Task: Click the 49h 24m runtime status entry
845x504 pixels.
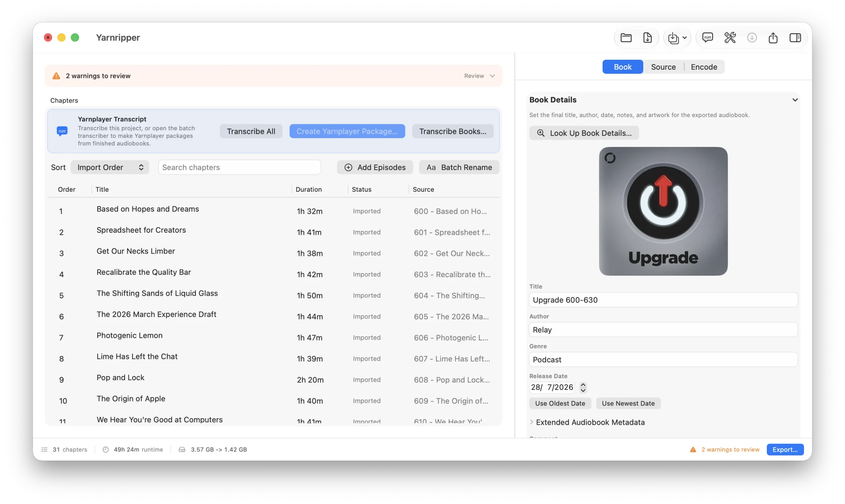Action: pyautogui.click(x=133, y=449)
